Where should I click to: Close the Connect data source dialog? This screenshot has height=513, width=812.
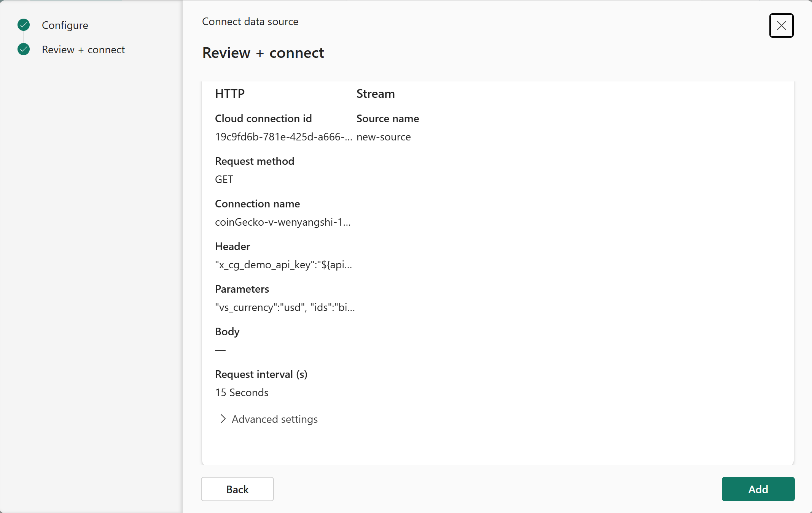[x=781, y=25]
